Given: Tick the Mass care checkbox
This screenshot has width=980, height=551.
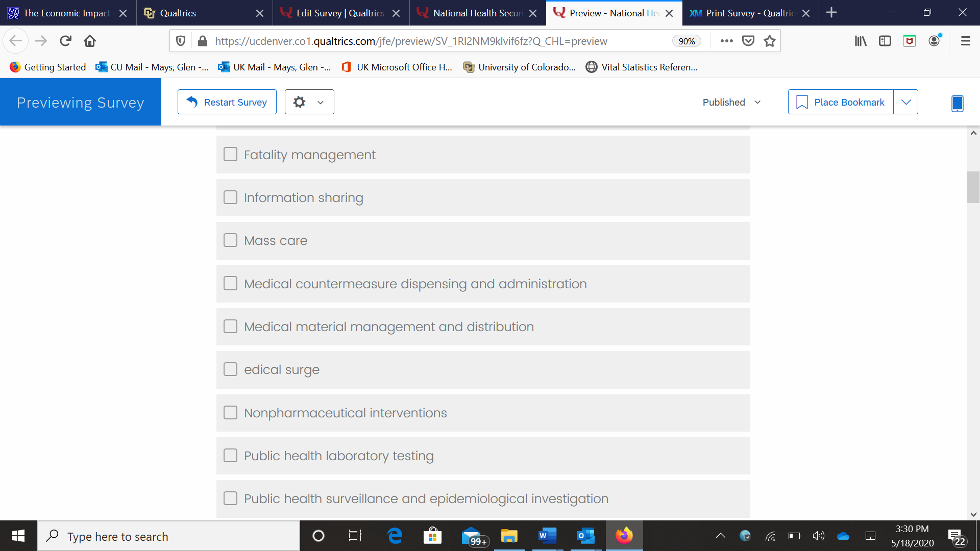Looking at the screenshot, I should coord(231,240).
